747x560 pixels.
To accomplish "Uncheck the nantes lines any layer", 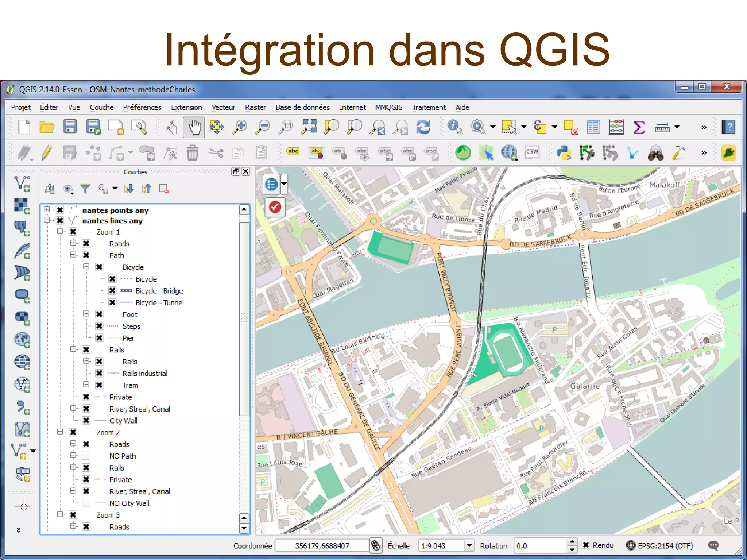I will click(x=60, y=220).
